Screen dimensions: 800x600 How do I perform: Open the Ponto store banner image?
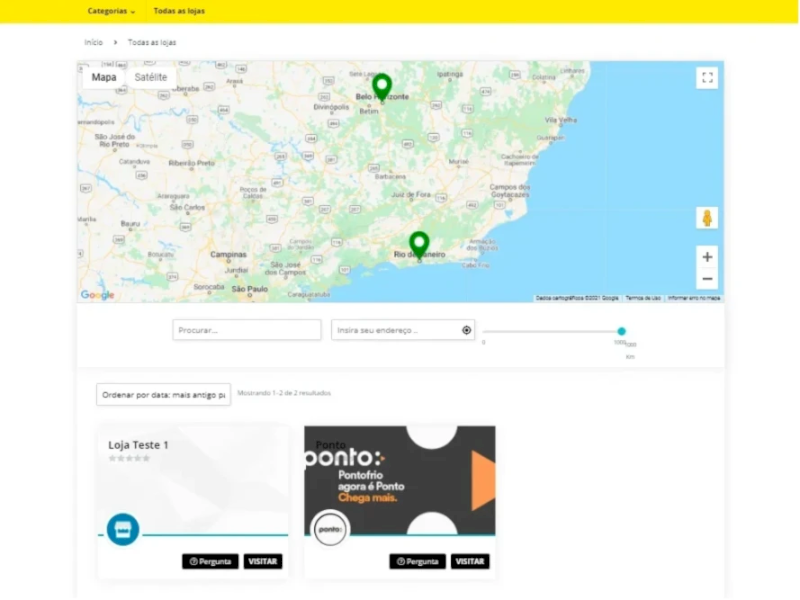coord(400,481)
